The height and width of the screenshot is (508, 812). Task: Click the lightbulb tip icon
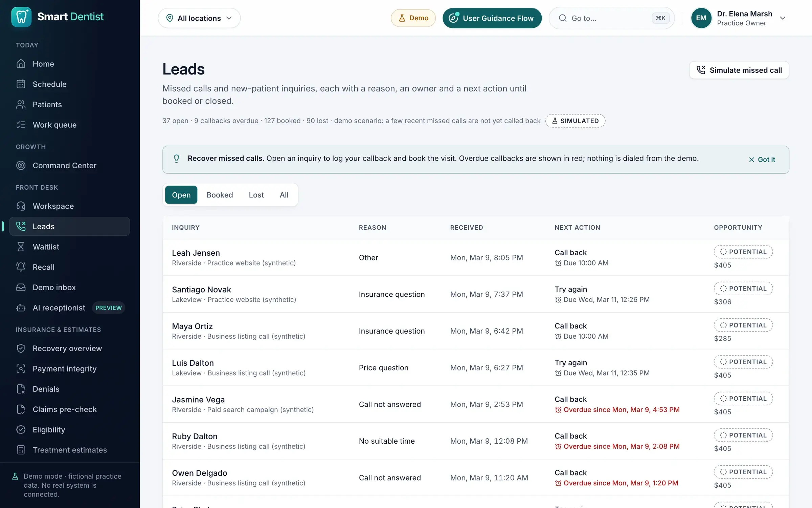pos(176,158)
